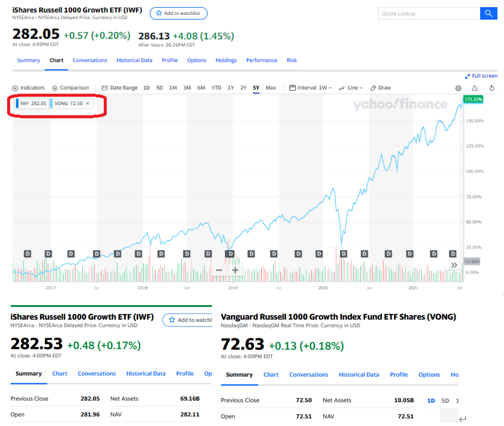Zoom out chart with minus button
The height and width of the screenshot is (426, 504).
(x=219, y=270)
